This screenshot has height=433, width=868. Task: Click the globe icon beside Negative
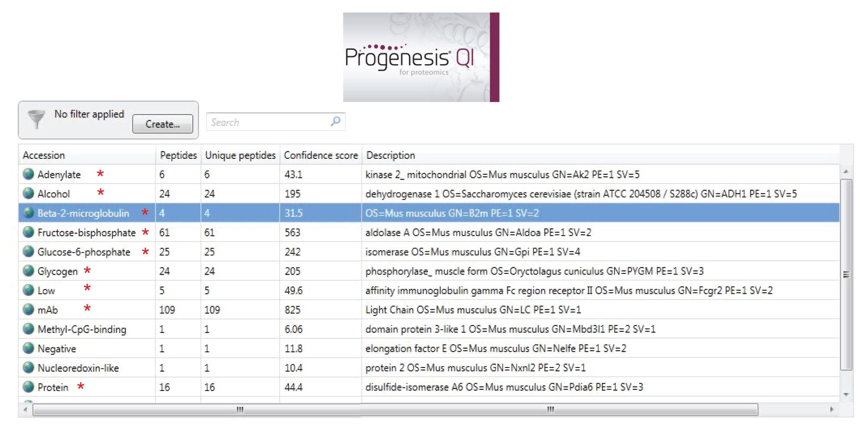[x=29, y=348]
